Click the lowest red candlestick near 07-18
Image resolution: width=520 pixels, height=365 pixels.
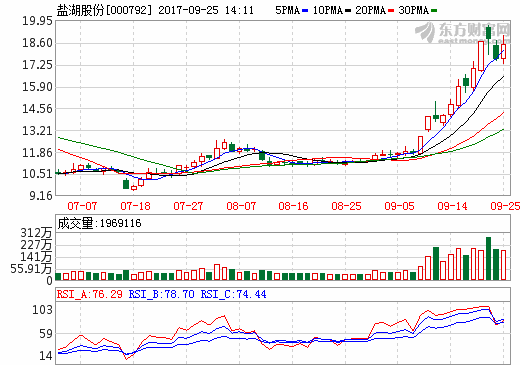134,188
